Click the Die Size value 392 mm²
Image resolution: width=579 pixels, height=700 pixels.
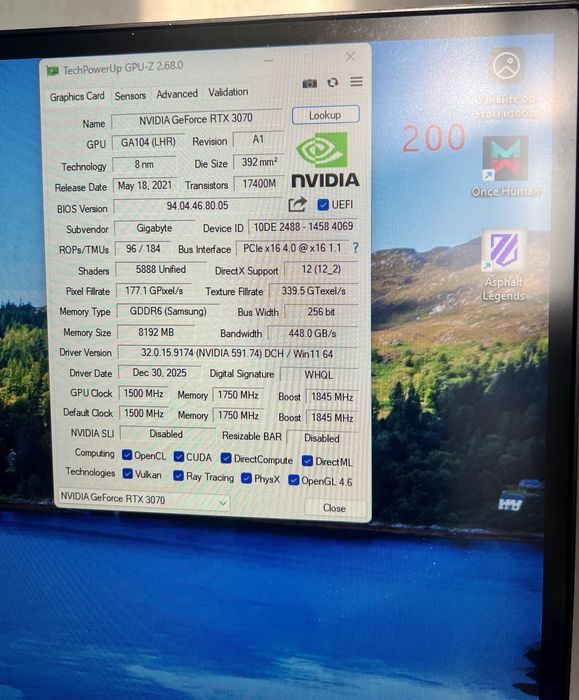pyautogui.click(x=259, y=162)
